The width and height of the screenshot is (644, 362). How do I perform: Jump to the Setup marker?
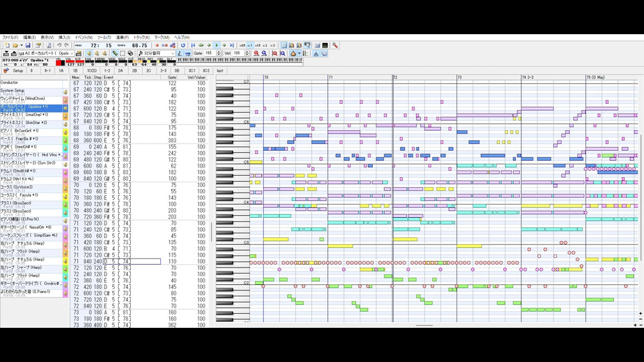click(x=18, y=71)
